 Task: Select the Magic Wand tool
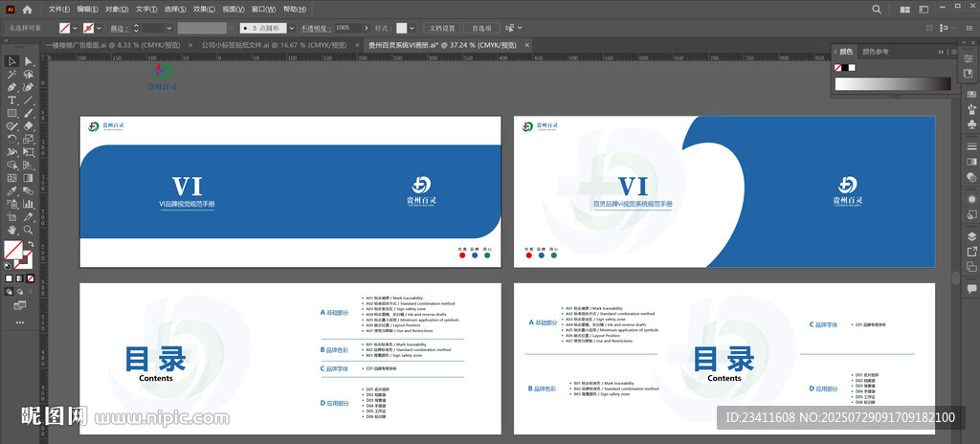[x=12, y=75]
